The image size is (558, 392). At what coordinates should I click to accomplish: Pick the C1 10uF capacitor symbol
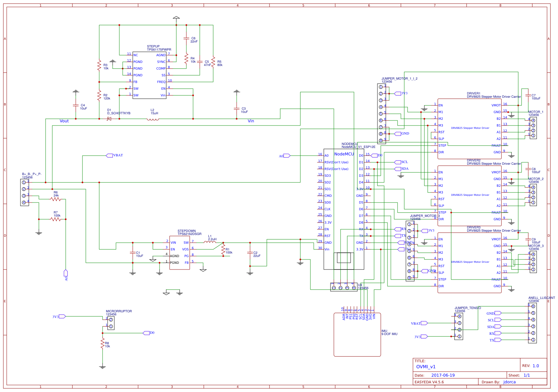(133, 253)
